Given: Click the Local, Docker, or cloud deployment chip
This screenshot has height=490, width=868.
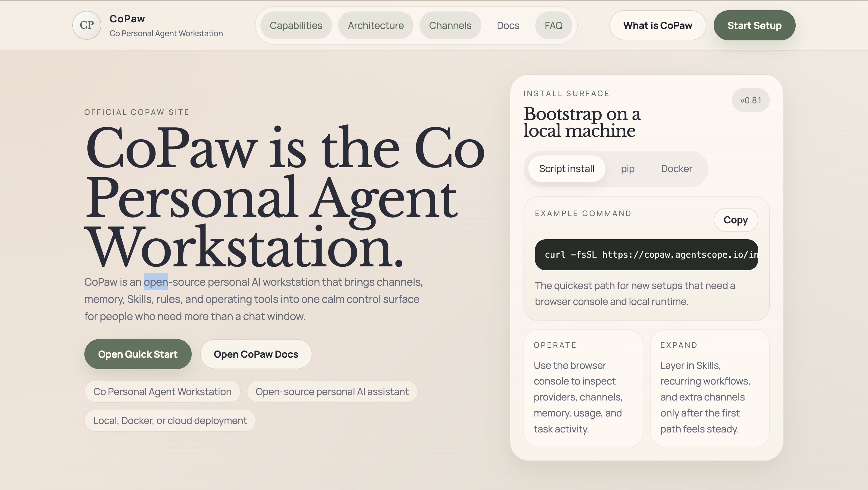Looking at the screenshot, I should click(170, 420).
